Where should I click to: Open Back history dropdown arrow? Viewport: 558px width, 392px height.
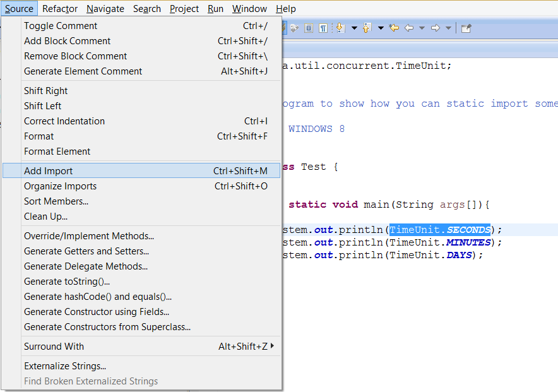(422, 28)
